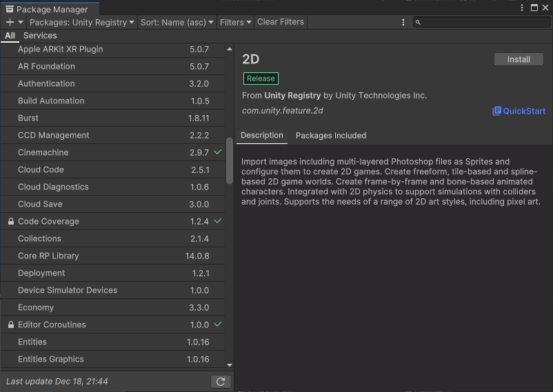This screenshot has width=553, height=392.
Task: Maximize the Package Manager window
Action: (x=534, y=8)
